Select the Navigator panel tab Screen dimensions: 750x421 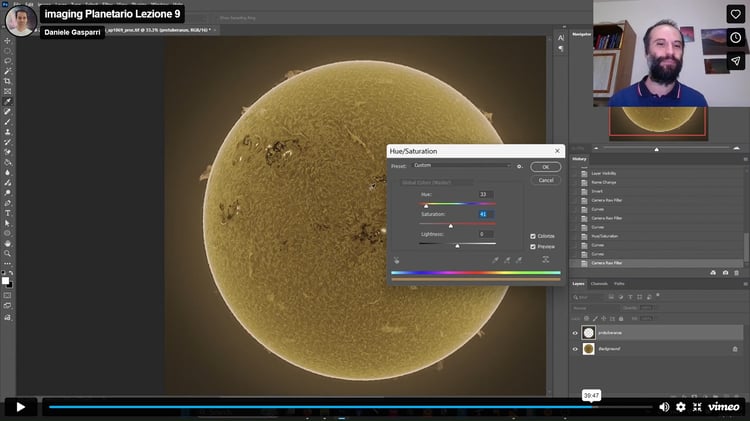(582, 34)
